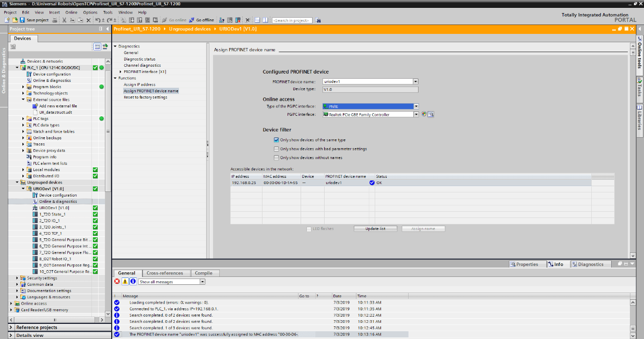Toggle the information messages filter icon
This screenshot has height=339, width=644.
click(x=133, y=282)
